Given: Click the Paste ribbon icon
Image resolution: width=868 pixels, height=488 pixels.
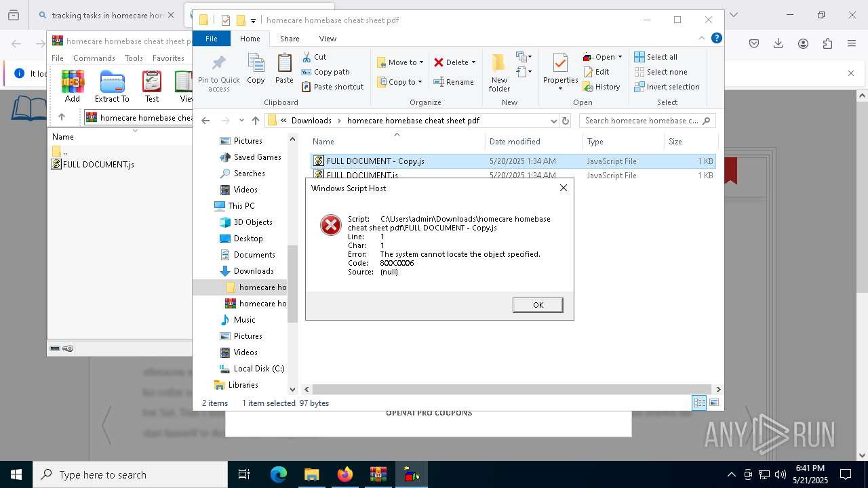Looking at the screenshot, I should click(x=284, y=69).
